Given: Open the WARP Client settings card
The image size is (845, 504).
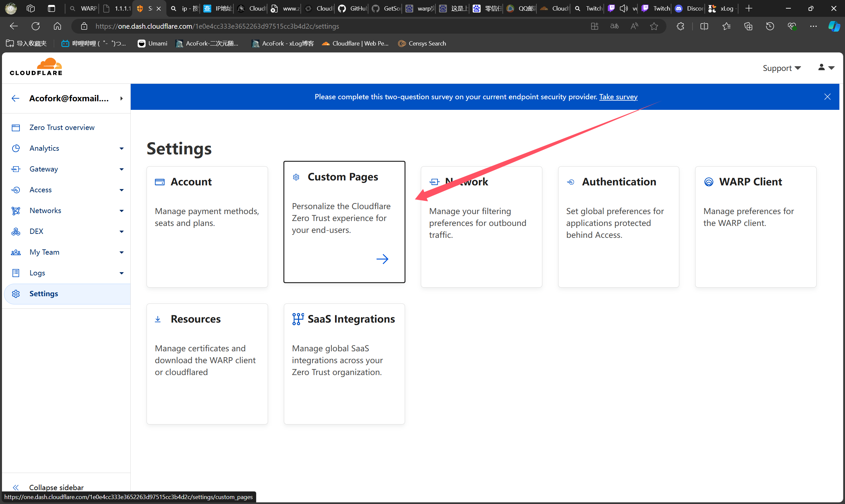Looking at the screenshot, I should coord(756,227).
